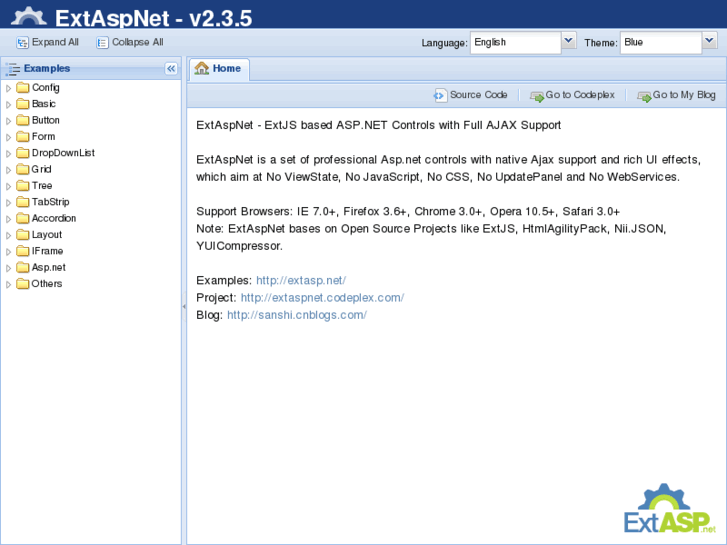The width and height of the screenshot is (727, 545).
Task: Click the Language input field showing English
Action: (x=516, y=42)
